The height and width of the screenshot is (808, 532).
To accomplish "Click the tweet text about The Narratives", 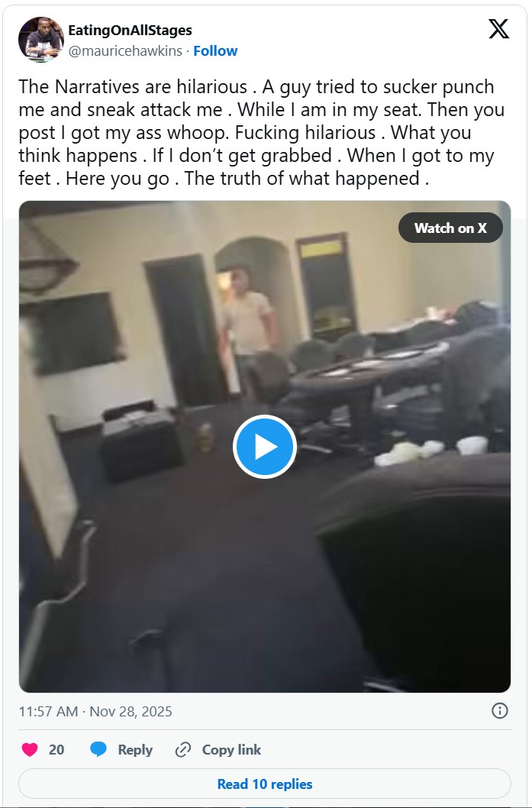I will tap(262, 132).
